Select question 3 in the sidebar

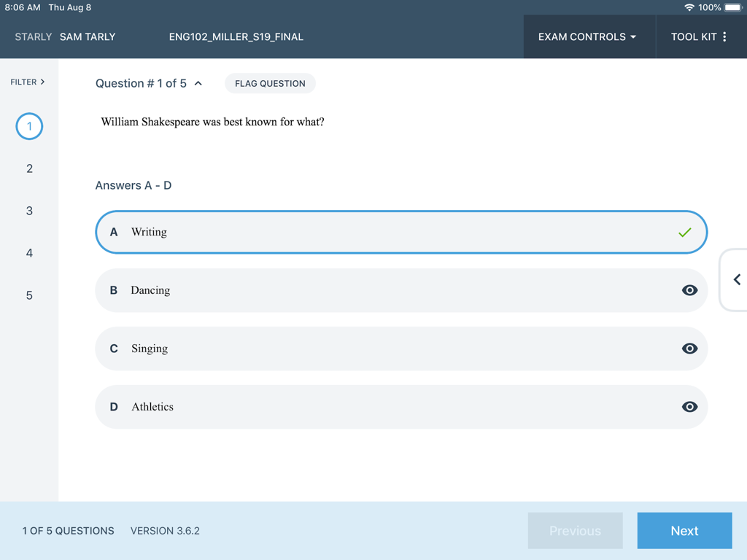pos(29,211)
